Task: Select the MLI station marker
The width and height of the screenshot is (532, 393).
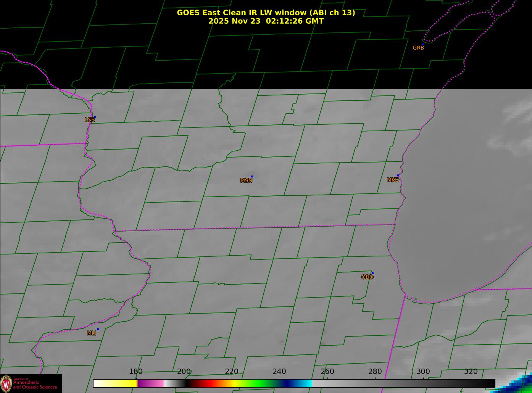Action: click(98, 329)
